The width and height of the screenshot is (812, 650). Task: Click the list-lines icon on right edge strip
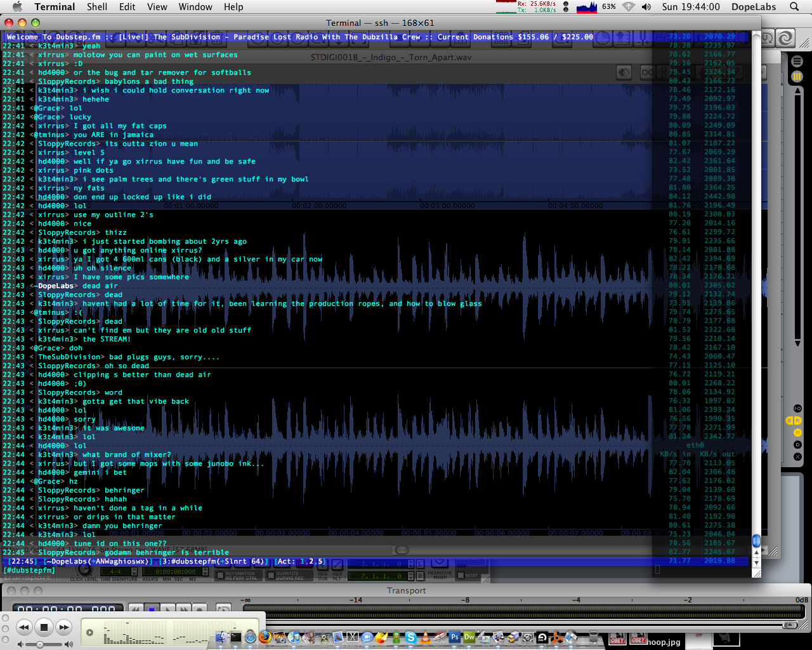pos(797,62)
